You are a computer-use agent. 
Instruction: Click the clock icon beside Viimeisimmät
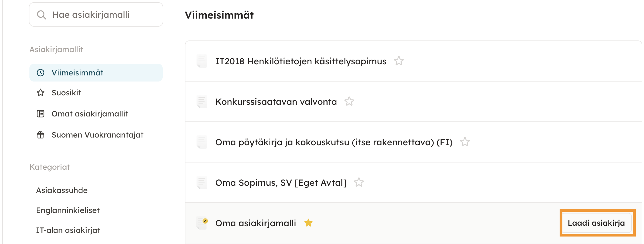(x=41, y=73)
